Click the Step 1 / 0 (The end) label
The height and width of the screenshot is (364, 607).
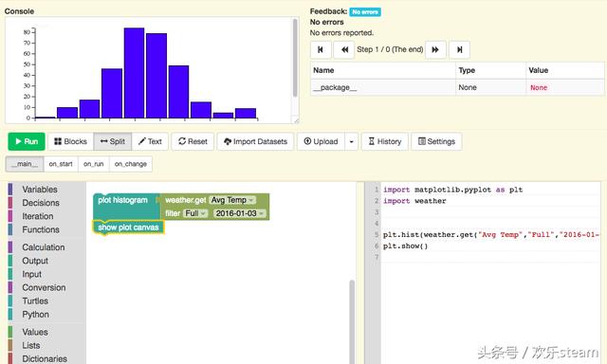click(390, 49)
